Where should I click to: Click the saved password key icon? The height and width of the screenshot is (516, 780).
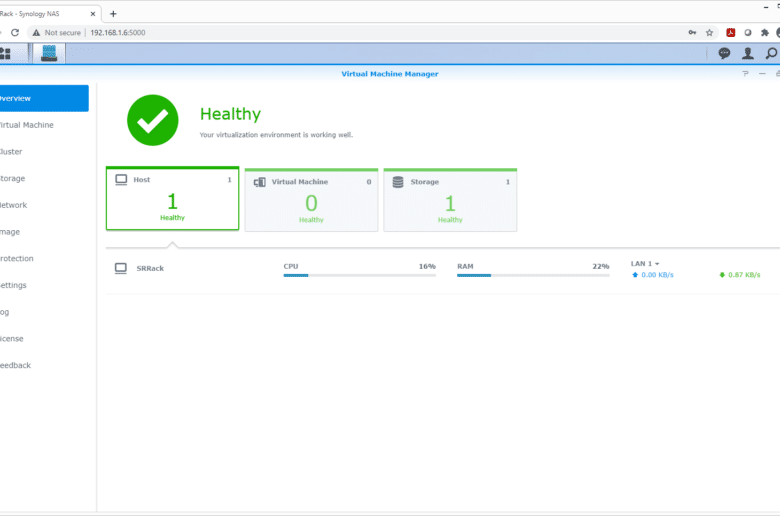tap(692, 32)
